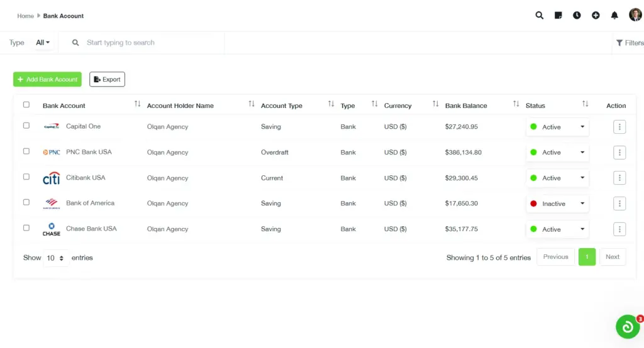This screenshot has height=348, width=644.
Task: Open the show entries count selector
Action: click(55, 258)
